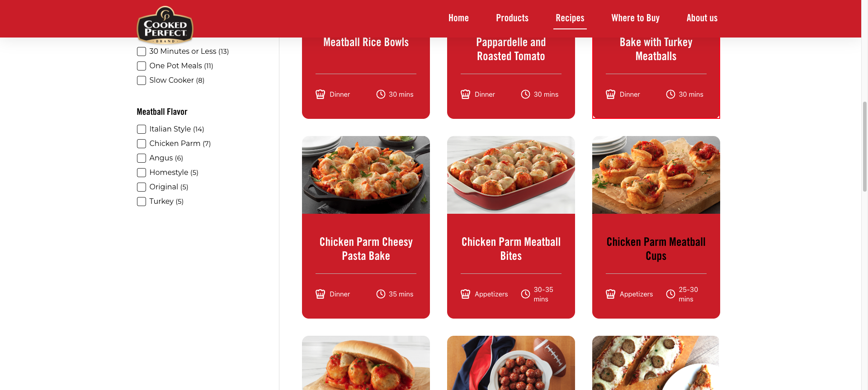Check the One Pot Meals filter
Image resolution: width=868 pixels, height=390 pixels.
[x=142, y=66]
